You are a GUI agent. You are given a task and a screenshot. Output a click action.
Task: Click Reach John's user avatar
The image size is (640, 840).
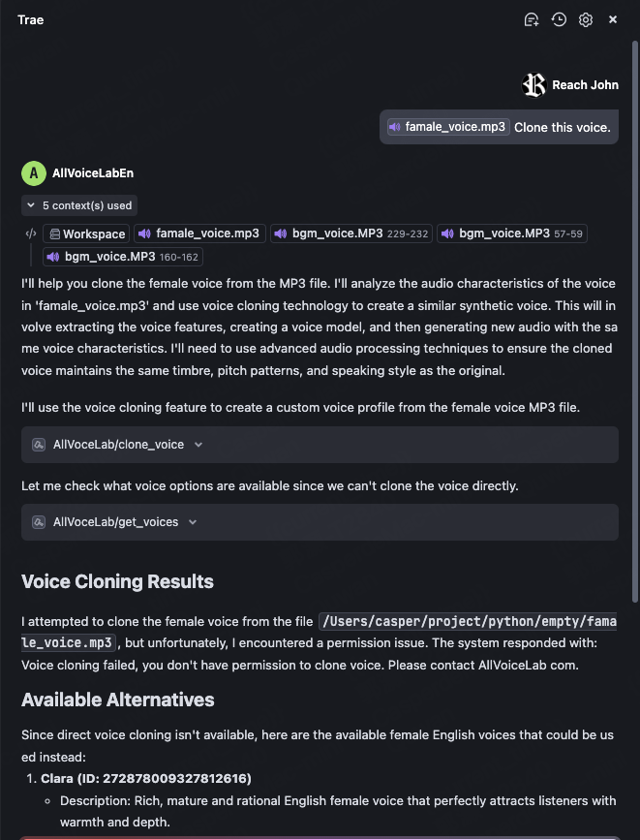[x=533, y=85]
